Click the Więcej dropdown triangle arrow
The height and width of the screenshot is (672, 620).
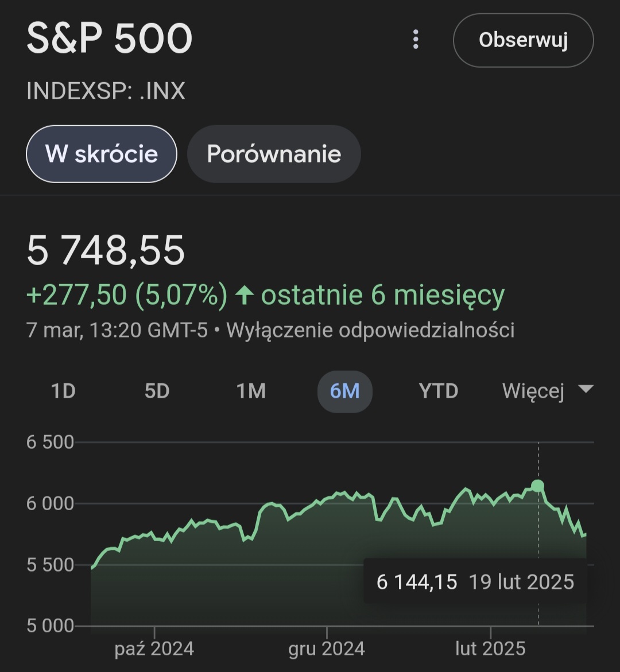point(585,389)
